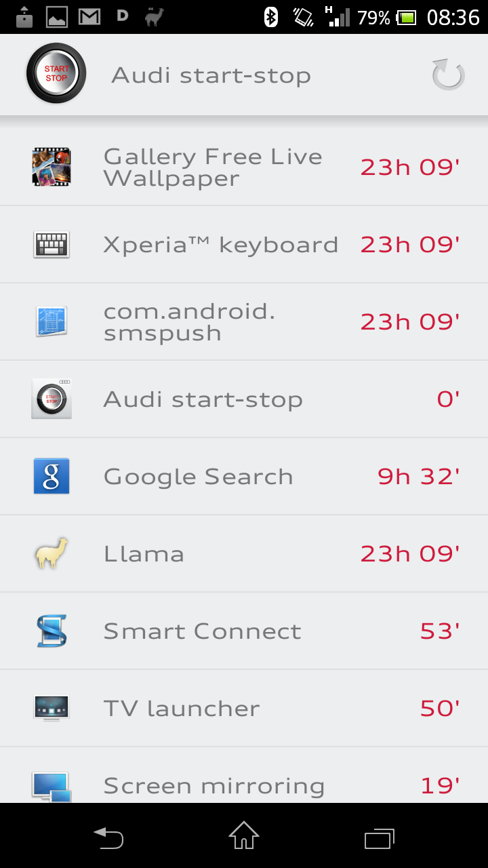Tap the Xperia keyboard icon
Viewport: 488px width, 868px height.
52,244
